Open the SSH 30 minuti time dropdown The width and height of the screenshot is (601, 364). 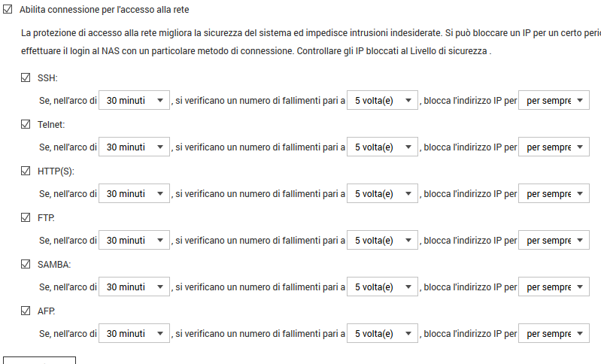[135, 101]
